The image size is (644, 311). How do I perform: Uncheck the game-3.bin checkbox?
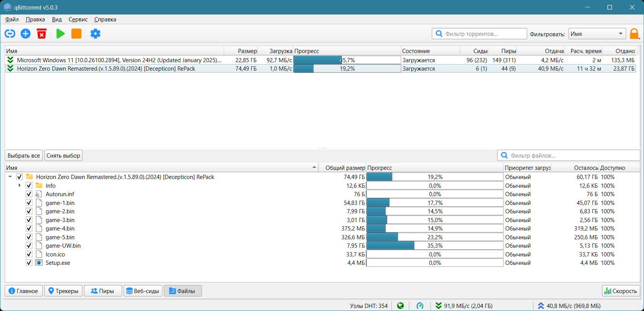pyautogui.click(x=29, y=220)
